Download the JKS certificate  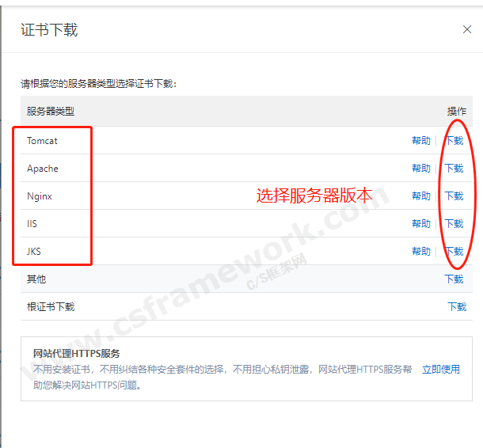click(x=454, y=252)
